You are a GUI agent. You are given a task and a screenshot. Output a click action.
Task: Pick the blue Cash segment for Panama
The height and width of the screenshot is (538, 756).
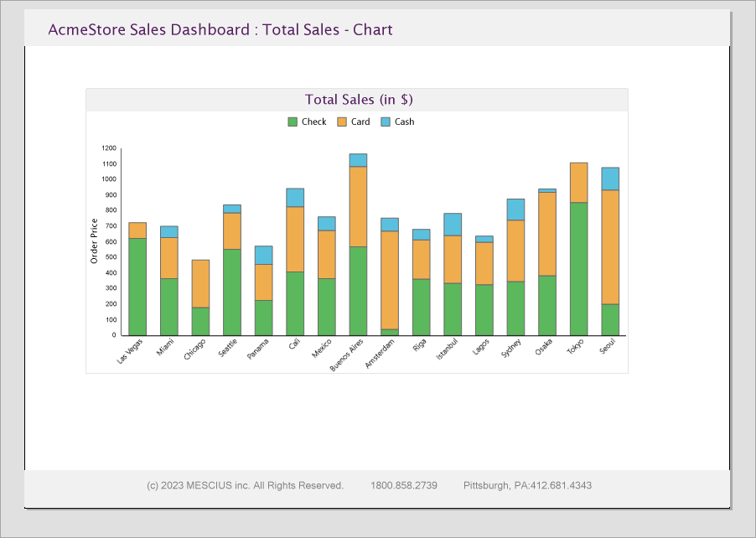point(264,255)
